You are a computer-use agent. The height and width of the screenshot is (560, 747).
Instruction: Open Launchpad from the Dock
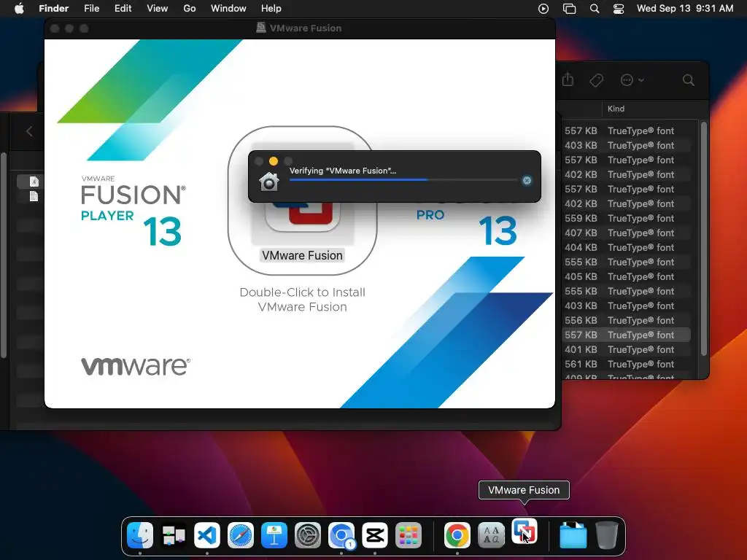(x=409, y=535)
